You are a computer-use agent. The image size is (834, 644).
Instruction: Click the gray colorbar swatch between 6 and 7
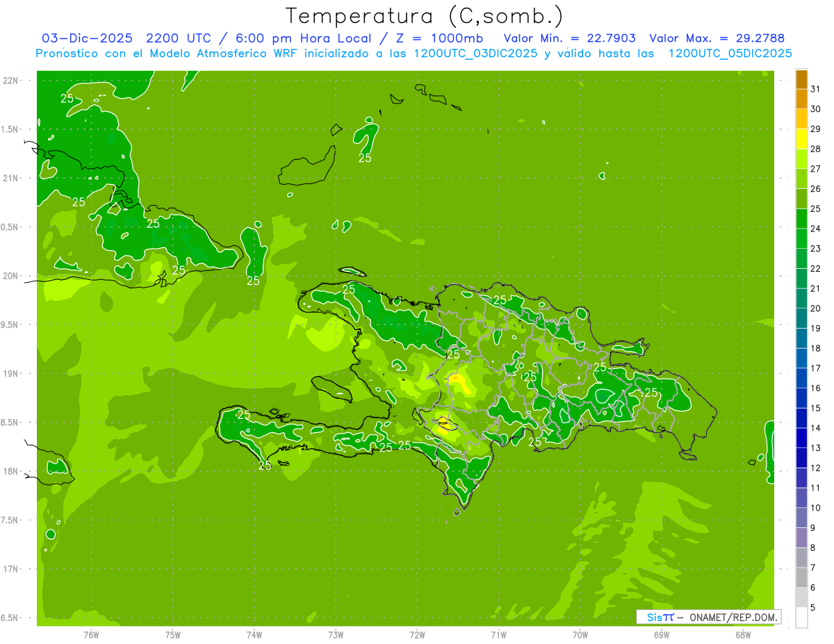(x=801, y=577)
